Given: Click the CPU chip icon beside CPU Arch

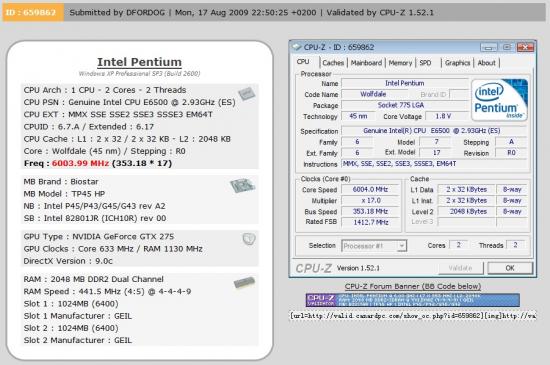Looking at the screenshot, I should 247,93.
